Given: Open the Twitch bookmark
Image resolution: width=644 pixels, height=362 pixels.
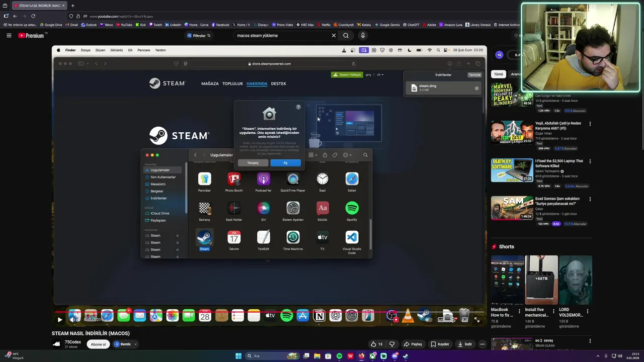Looking at the screenshot, I should 155,25.
